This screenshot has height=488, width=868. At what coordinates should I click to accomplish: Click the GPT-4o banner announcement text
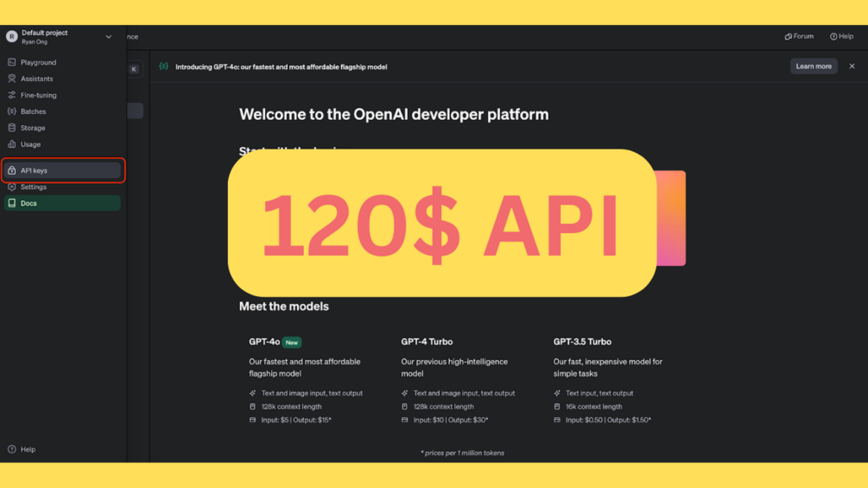pos(282,67)
